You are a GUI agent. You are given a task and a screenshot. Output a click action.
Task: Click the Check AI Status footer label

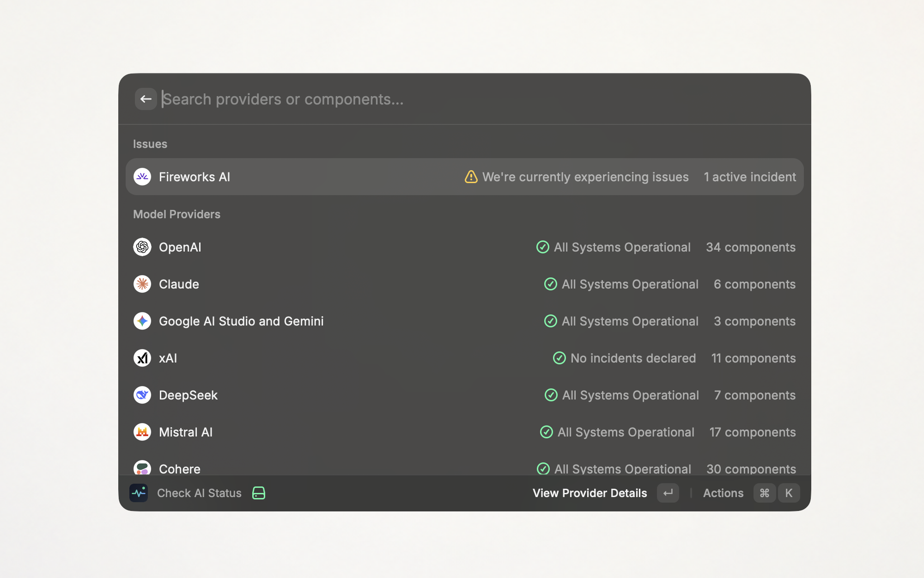199,493
